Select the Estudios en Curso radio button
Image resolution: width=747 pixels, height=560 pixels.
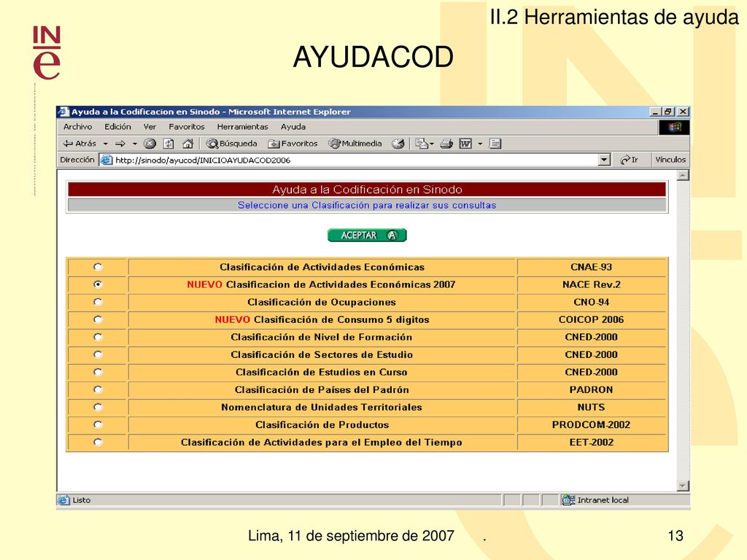(98, 372)
